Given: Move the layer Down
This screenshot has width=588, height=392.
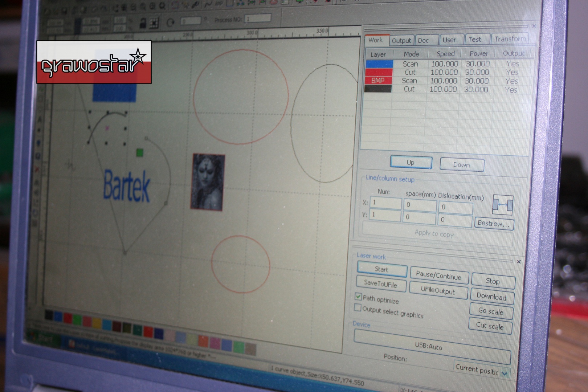Looking at the screenshot, I should click(x=462, y=165).
